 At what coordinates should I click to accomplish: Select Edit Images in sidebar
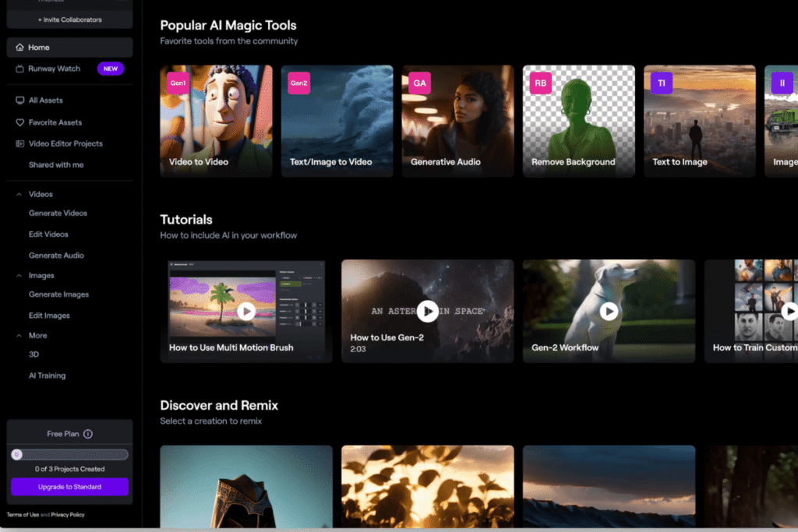coord(49,315)
